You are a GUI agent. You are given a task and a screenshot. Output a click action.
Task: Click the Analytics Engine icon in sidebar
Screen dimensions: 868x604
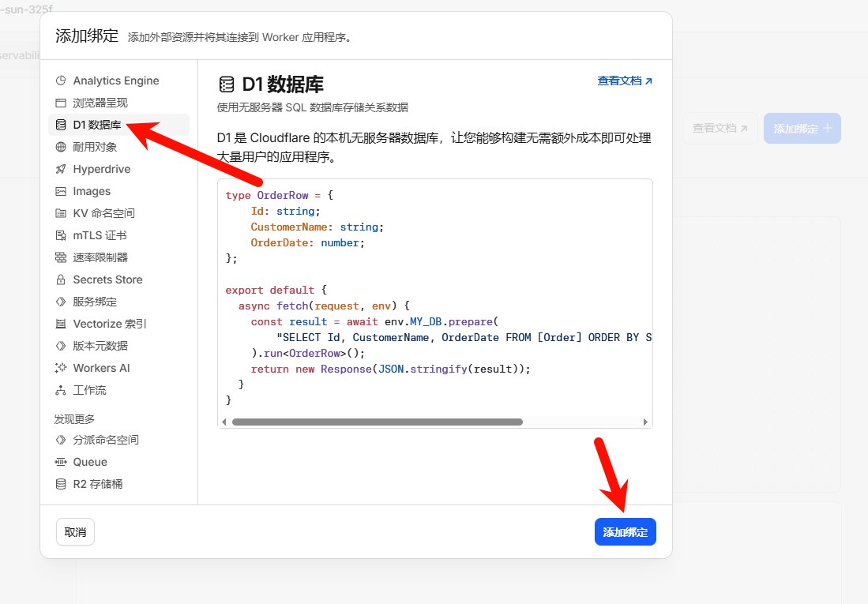point(61,81)
